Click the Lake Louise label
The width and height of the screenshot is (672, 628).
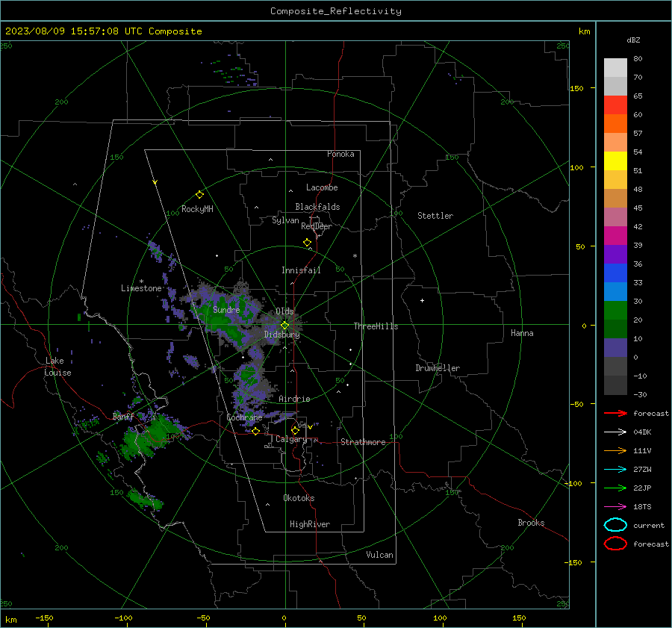click(x=57, y=367)
